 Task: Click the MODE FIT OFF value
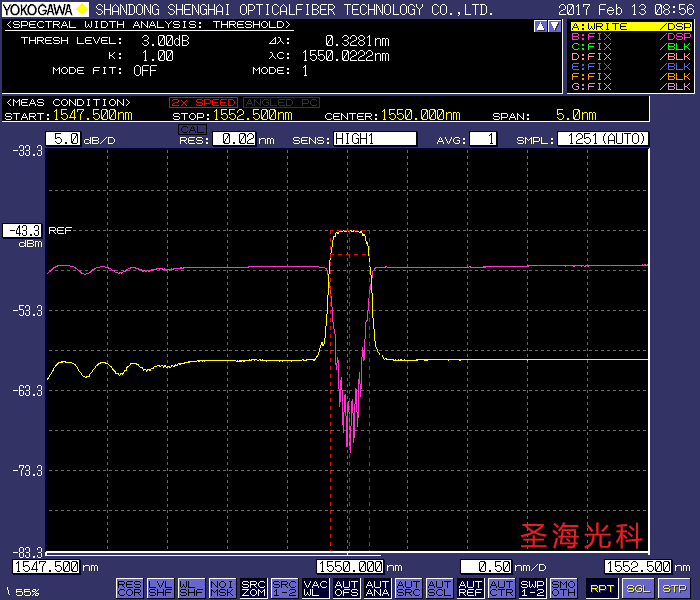145,71
